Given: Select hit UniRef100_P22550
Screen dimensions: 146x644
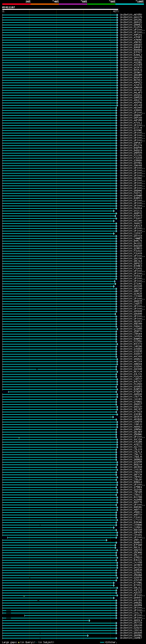Looking at the screenshot, I should pos(131,341).
